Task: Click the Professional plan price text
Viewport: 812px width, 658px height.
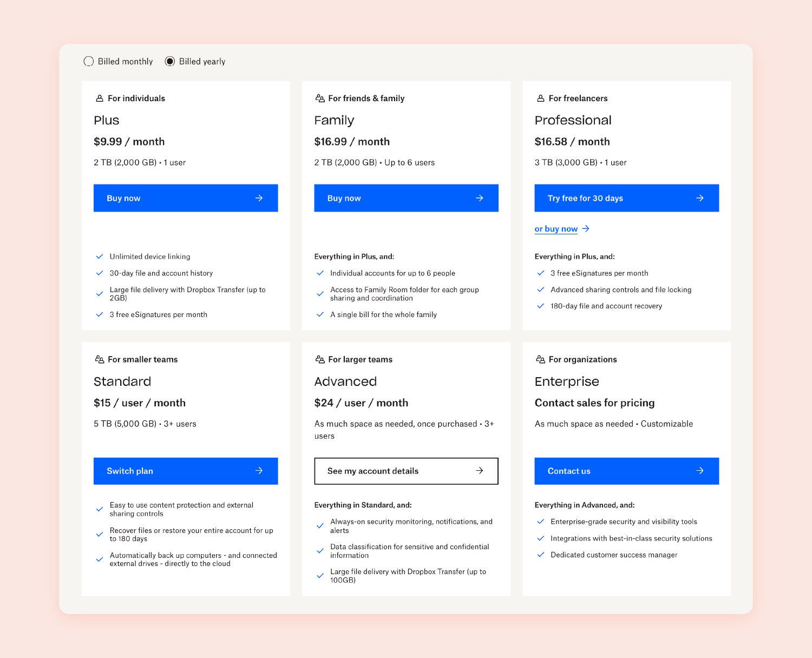Action: (572, 141)
